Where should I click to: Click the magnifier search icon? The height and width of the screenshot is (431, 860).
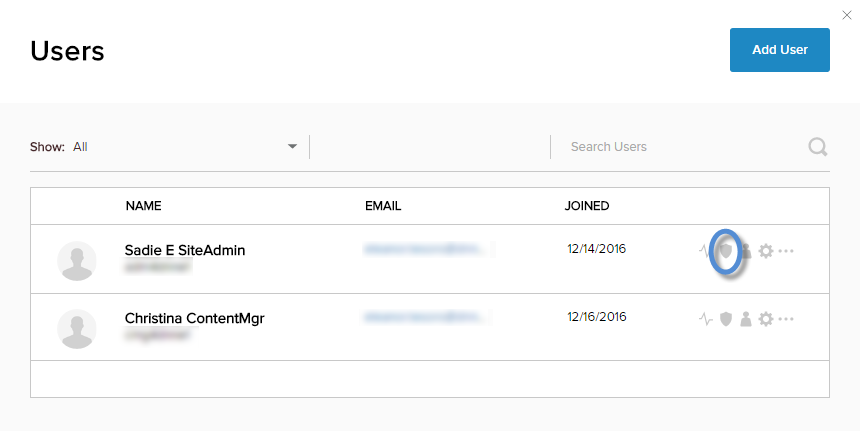tap(817, 147)
